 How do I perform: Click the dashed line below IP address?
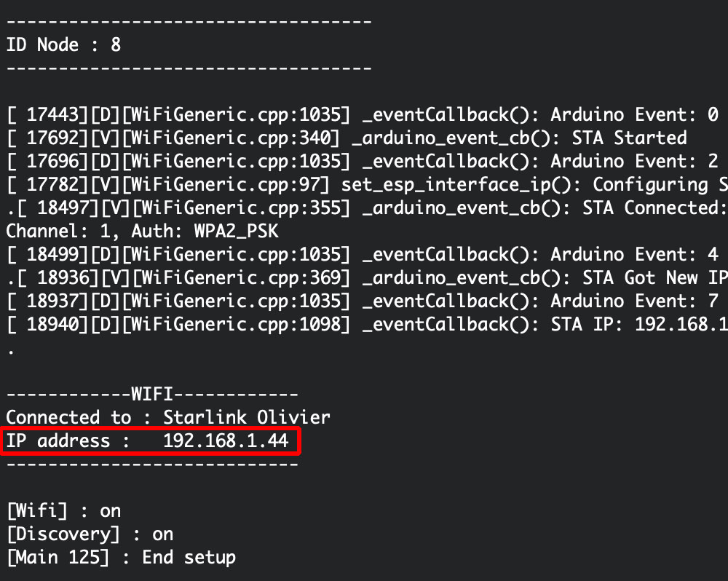point(152,464)
